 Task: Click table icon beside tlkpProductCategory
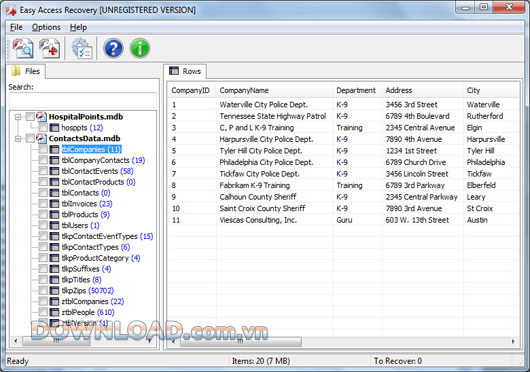coord(54,258)
